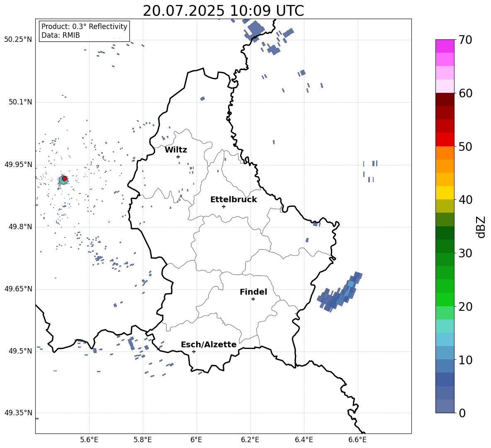Image resolution: width=491 pixels, height=448 pixels.
Task: Click the magenta top colorbar swatch
Action: click(445, 46)
